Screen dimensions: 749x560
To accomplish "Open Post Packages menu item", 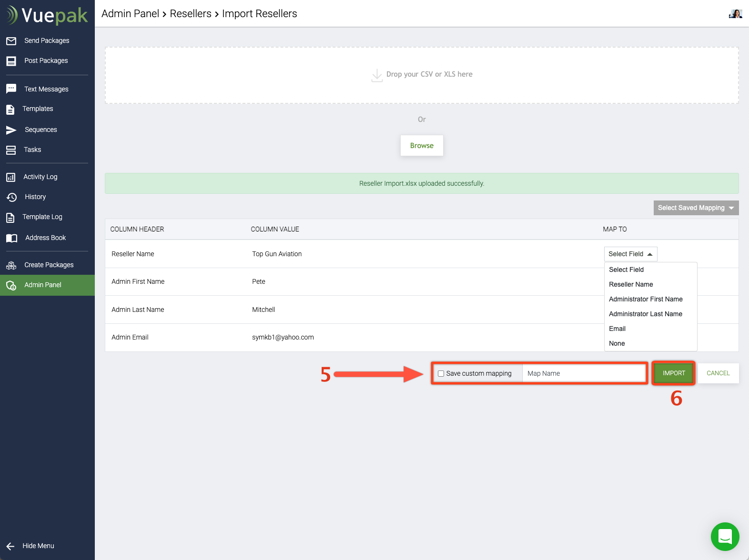I will point(47,60).
